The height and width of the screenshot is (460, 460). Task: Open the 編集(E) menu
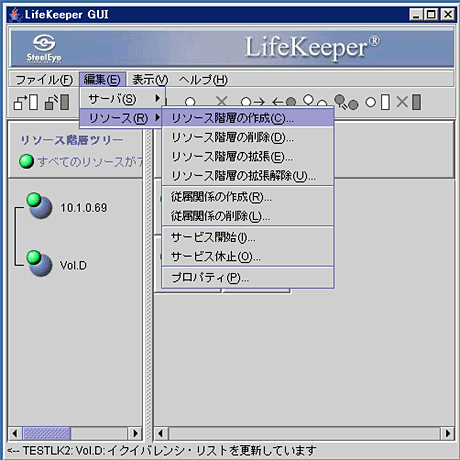click(102, 80)
